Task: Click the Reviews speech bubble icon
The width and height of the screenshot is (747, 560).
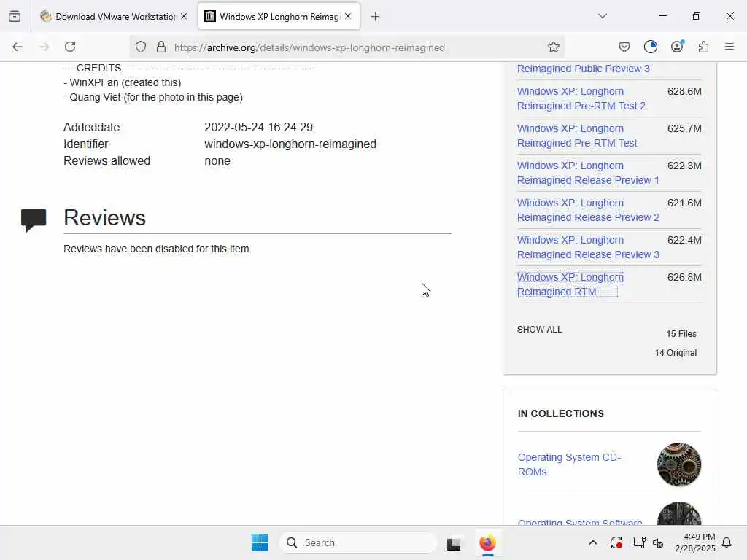Action: pos(34,220)
